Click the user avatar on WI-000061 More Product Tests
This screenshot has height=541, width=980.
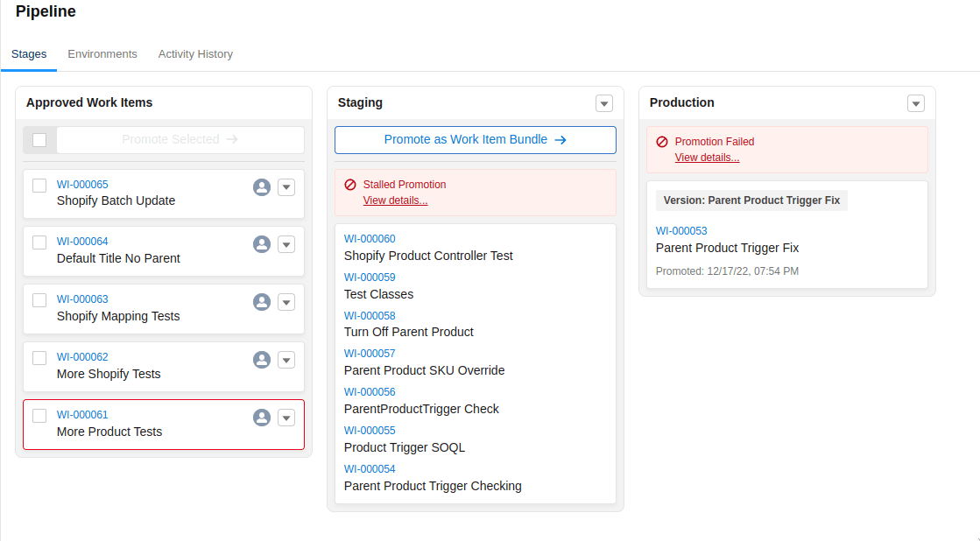261,418
